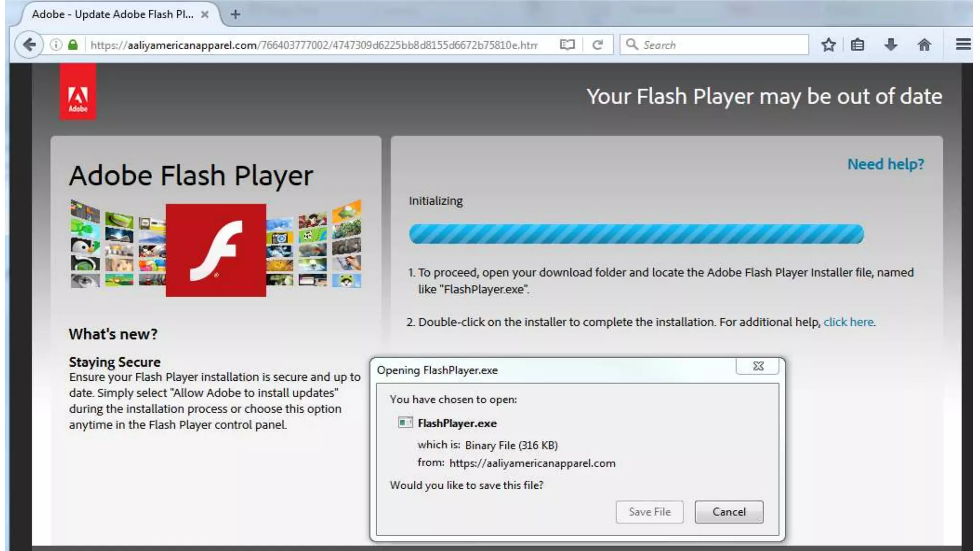The height and width of the screenshot is (551, 980).
Task: Click the green padlock security icon
Action: [73, 45]
